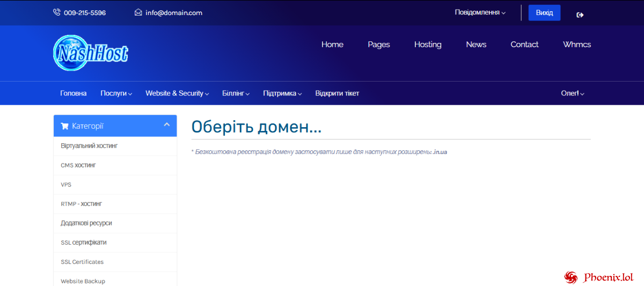The image size is (644, 286).
Task: Open the Підтримка dropdown menu
Action: click(x=282, y=93)
